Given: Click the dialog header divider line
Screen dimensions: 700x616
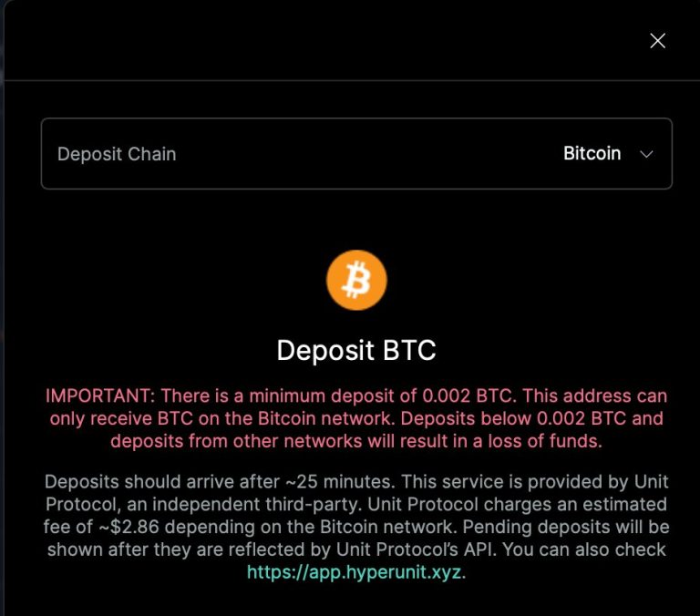Looking at the screenshot, I should [352, 80].
